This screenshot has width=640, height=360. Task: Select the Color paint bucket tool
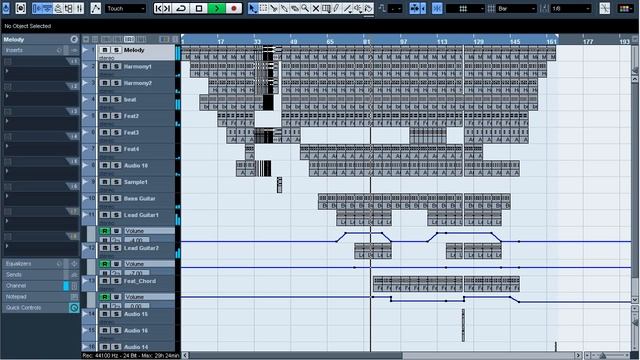[x=369, y=8]
